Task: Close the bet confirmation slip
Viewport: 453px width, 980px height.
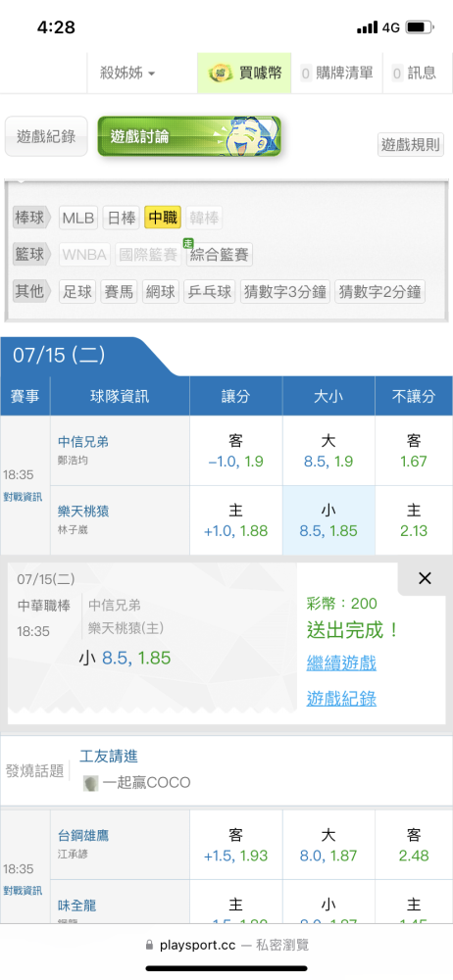Action: tap(425, 579)
